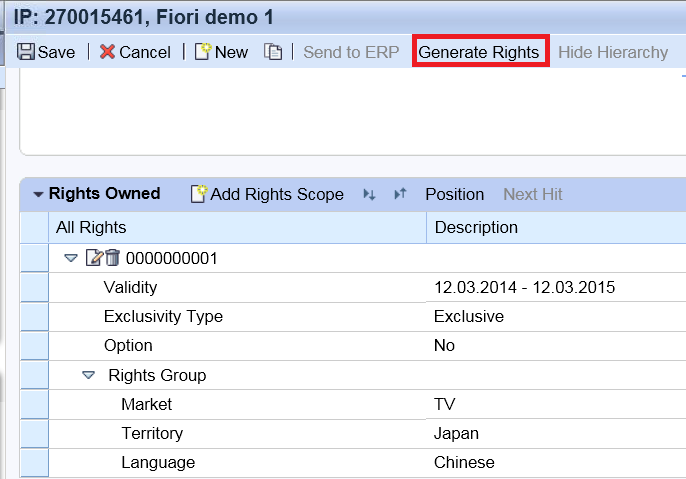Image resolution: width=686 pixels, height=479 pixels.
Task: Click the Rights Group row label
Action: click(157, 375)
